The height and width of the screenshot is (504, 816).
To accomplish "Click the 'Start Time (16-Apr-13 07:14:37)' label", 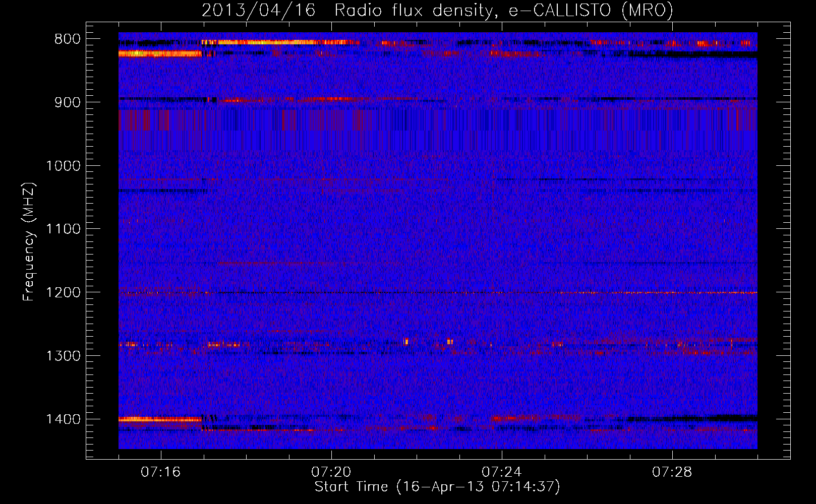I will [x=437, y=487].
